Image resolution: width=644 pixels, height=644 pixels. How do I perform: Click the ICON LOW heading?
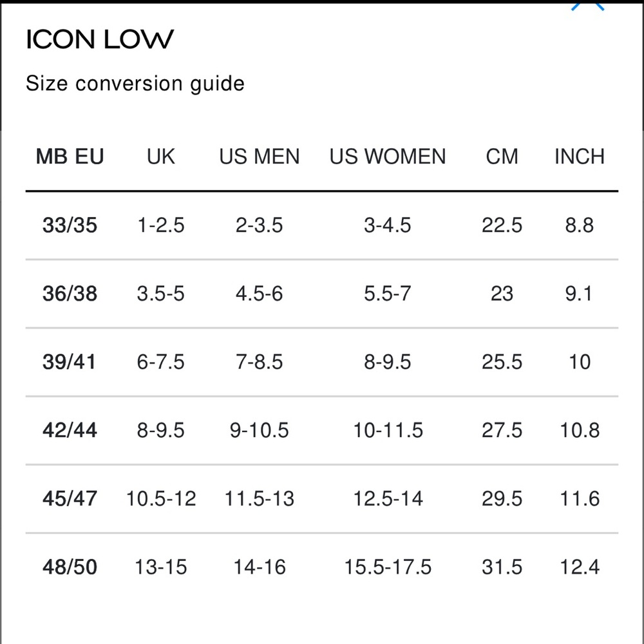pos(100,40)
